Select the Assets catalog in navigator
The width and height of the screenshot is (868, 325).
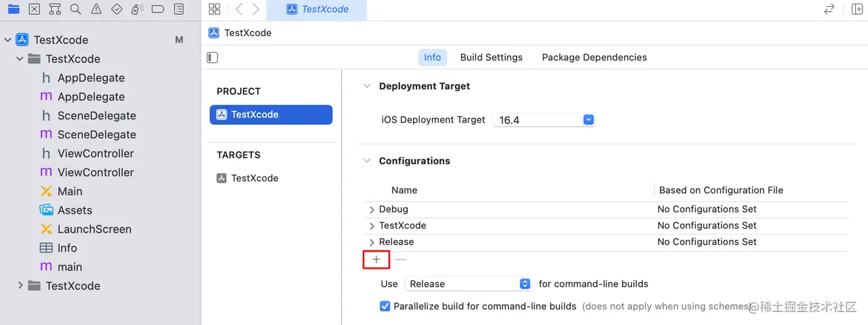point(75,210)
